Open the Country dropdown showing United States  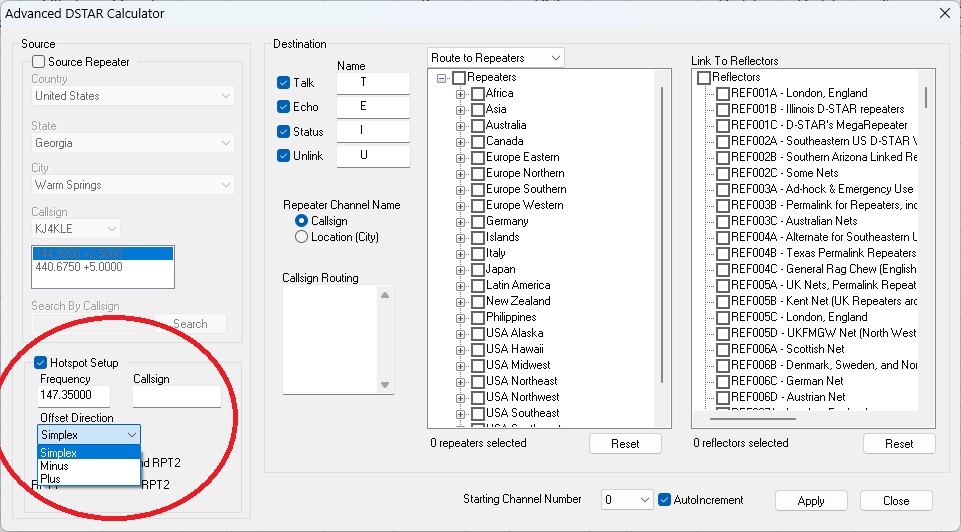tap(132, 96)
